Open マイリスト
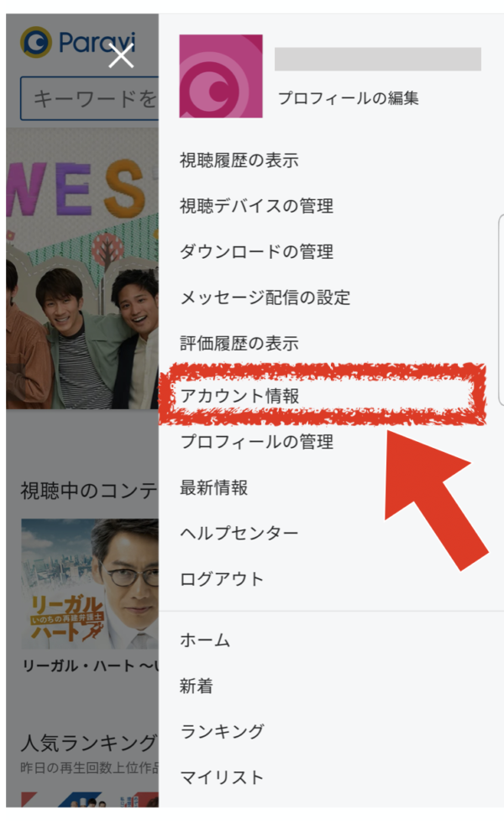 222,777
